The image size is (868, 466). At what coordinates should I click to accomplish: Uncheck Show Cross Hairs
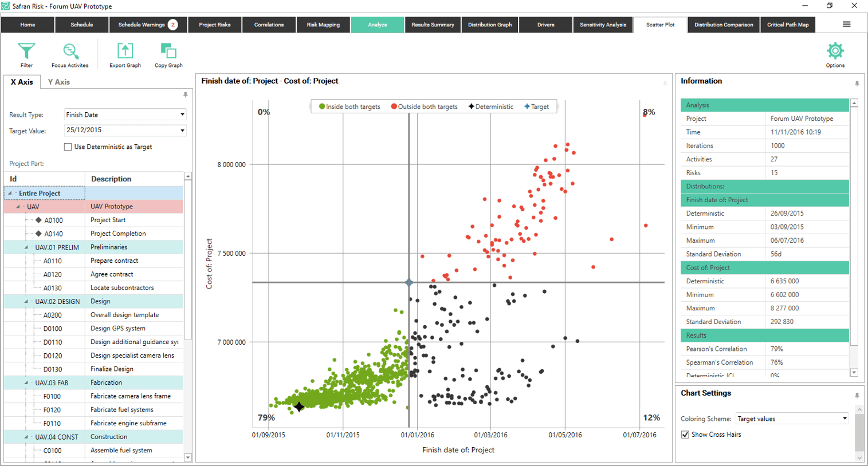685,435
